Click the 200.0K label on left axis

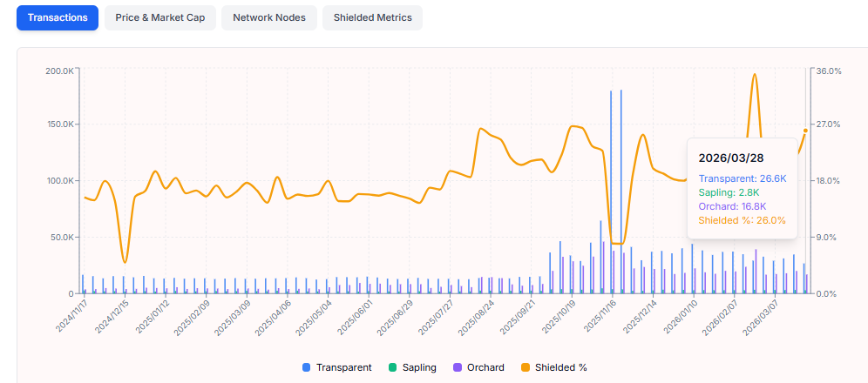coord(59,71)
